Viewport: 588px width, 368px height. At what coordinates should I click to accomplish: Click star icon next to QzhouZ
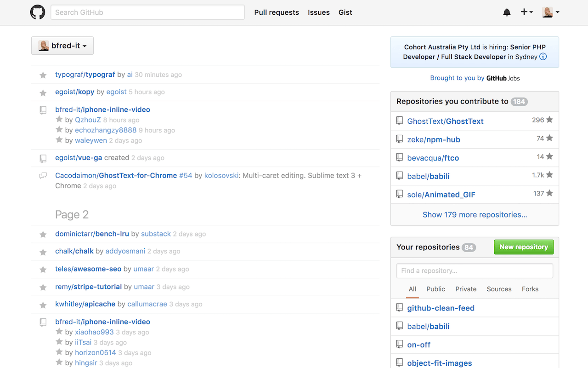coord(59,119)
